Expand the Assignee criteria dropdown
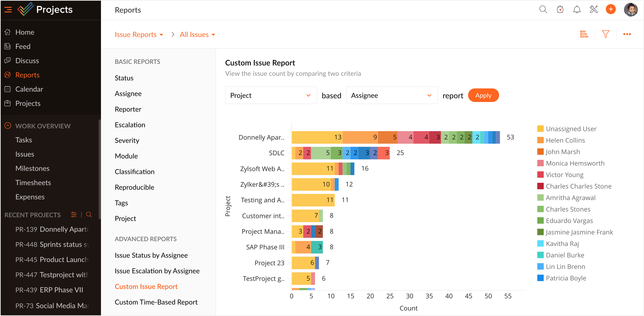This screenshot has height=316, width=644. click(x=391, y=95)
